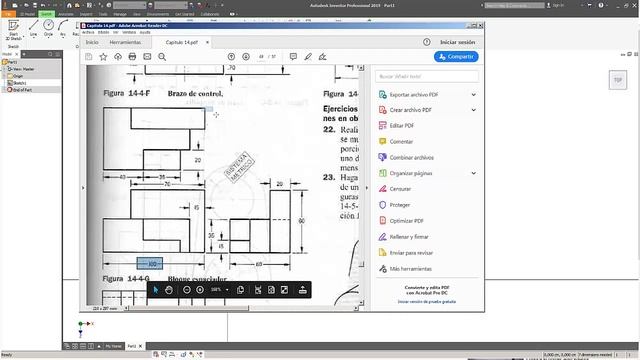Switch to My Home tab in Inventor
This screenshot has width=640, height=360.
(x=113, y=346)
